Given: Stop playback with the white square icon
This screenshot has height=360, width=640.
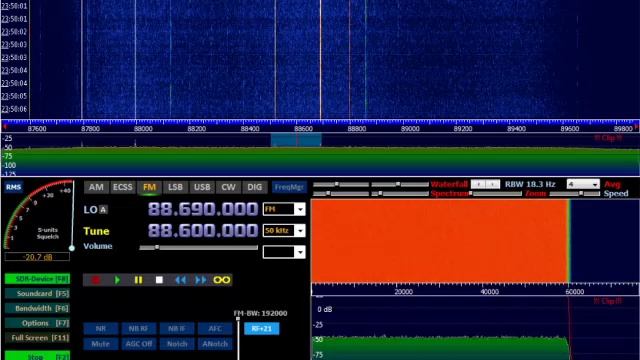Looking at the screenshot, I should pyautogui.click(x=159, y=280).
